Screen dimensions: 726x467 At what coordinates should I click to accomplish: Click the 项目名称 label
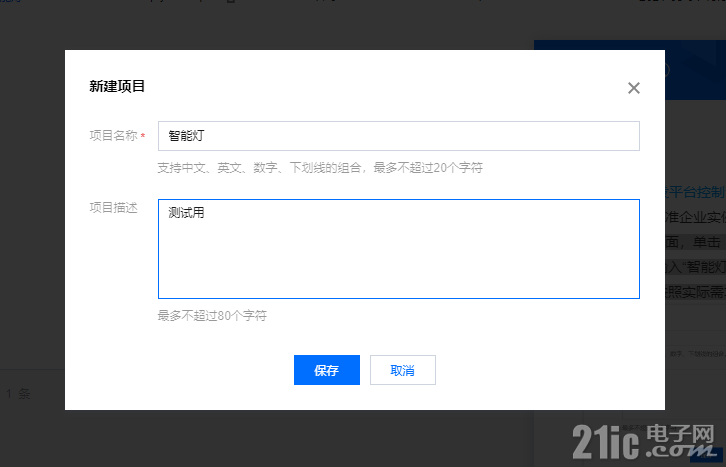point(113,136)
